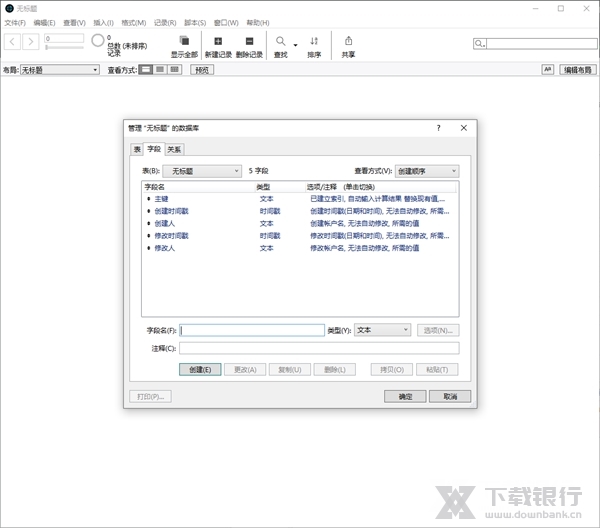Image resolution: width=600 pixels, height=528 pixels.
Task: Toggle the Aa formatting bar button
Action: coord(548,70)
